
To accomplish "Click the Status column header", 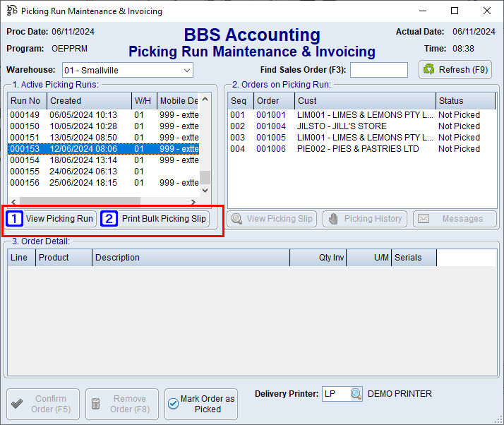I will pos(464,101).
